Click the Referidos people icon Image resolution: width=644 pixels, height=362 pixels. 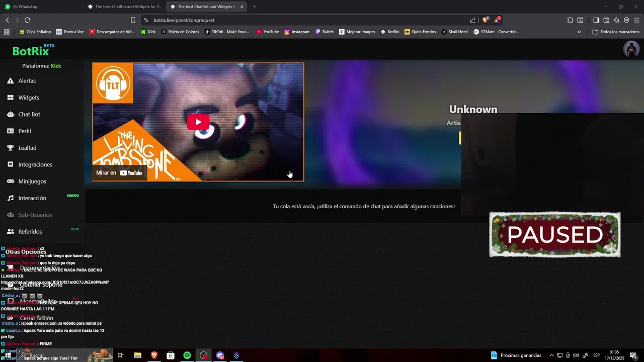point(10,232)
